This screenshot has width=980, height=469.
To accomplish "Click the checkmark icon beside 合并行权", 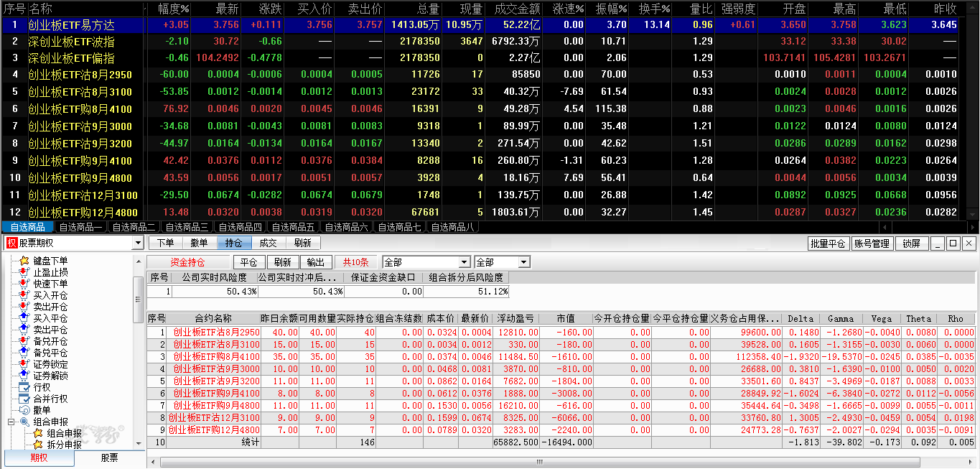I will (x=24, y=399).
